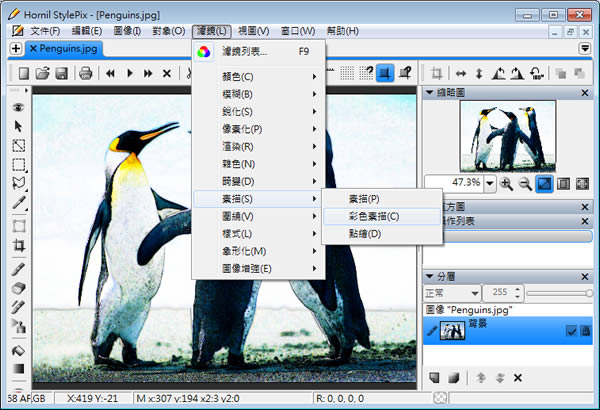Image resolution: width=600 pixels, height=410 pixels.
Task: Choose 彩色素描(C) from the submenu
Action: coord(367,216)
